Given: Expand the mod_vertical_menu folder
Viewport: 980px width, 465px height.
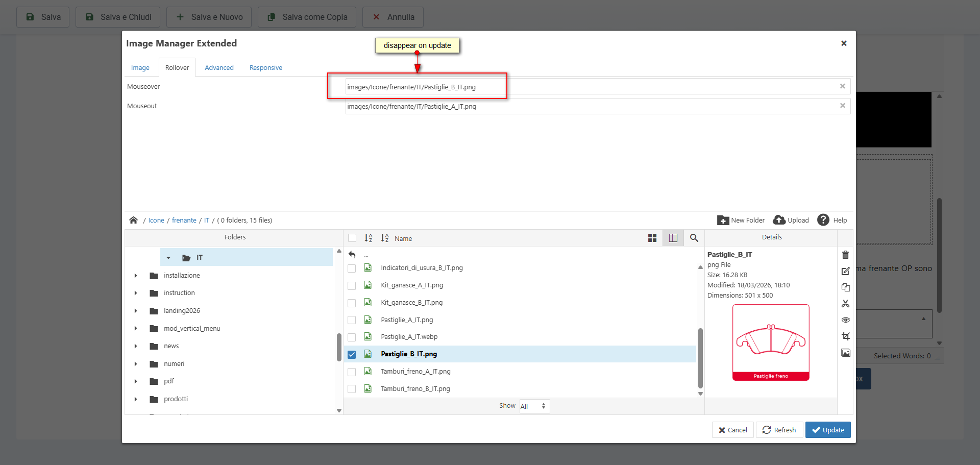Looking at the screenshot, I should click(x=136, y=329).
